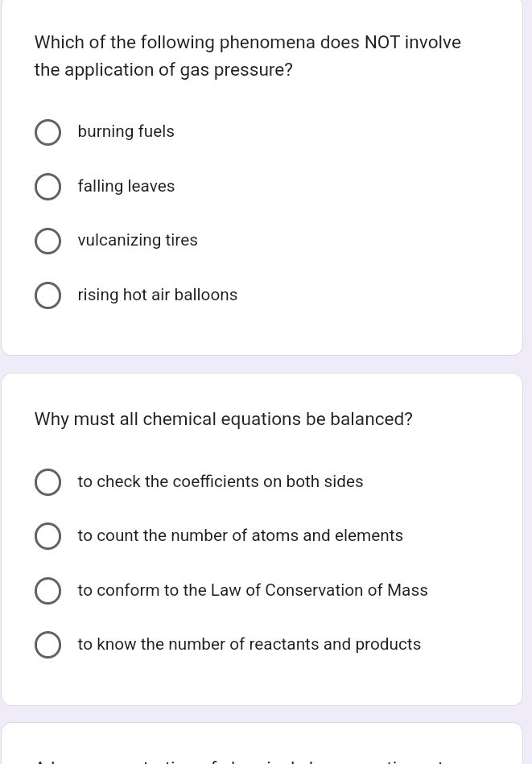
Task: Click the "vulcanizing tires" answer text
Action: coord(138,240)
